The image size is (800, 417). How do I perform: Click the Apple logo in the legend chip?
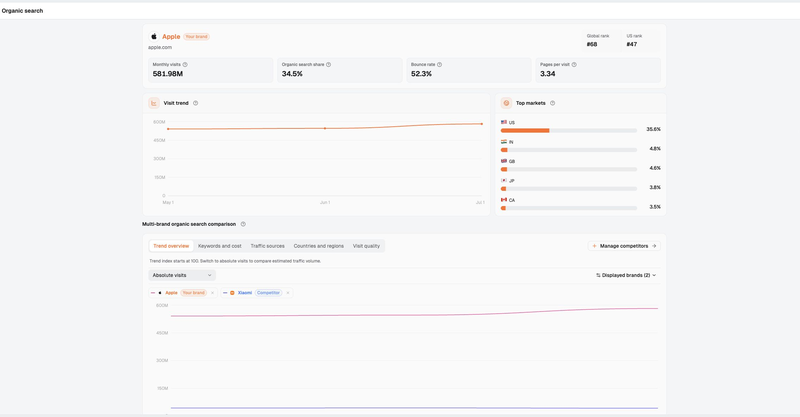[x=160, y=293]
